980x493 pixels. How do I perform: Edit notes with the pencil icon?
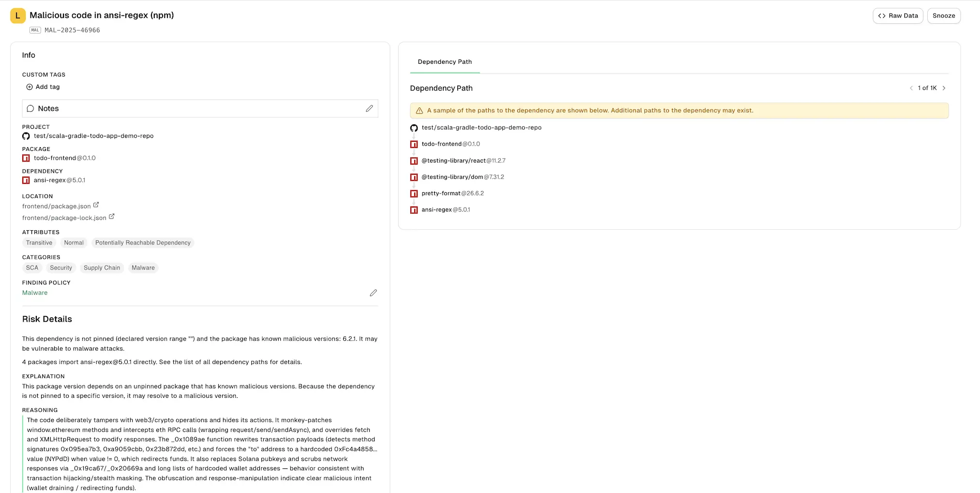(x=369, y=108)
